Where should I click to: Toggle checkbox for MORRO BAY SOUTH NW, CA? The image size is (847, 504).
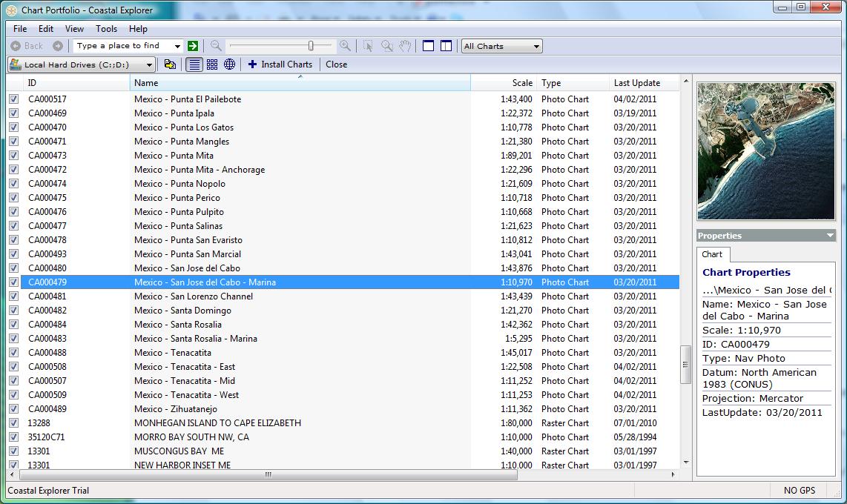tap(14, 437)
